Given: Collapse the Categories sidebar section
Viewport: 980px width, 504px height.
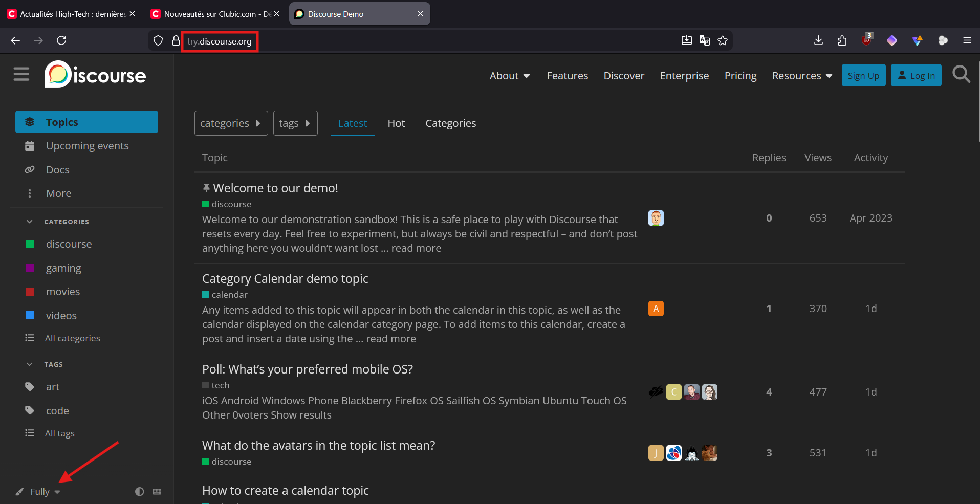Looking at the screenshot, I should click(30, 222).
